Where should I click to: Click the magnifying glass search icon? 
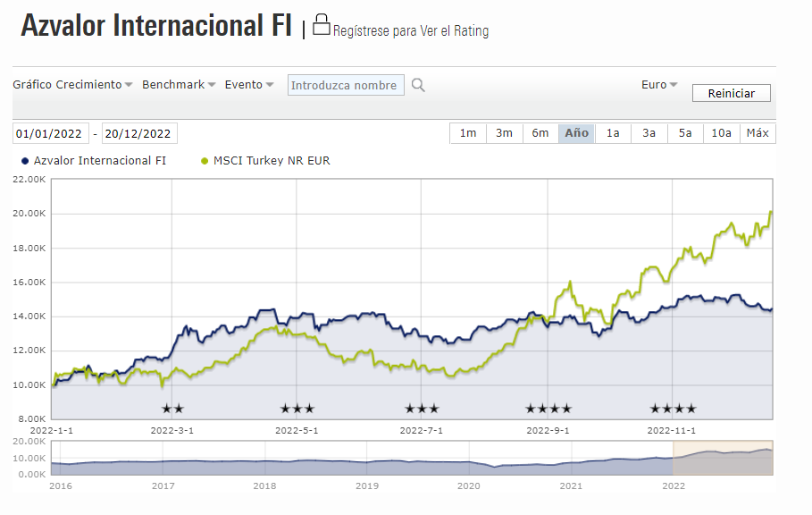click(418, 86)
